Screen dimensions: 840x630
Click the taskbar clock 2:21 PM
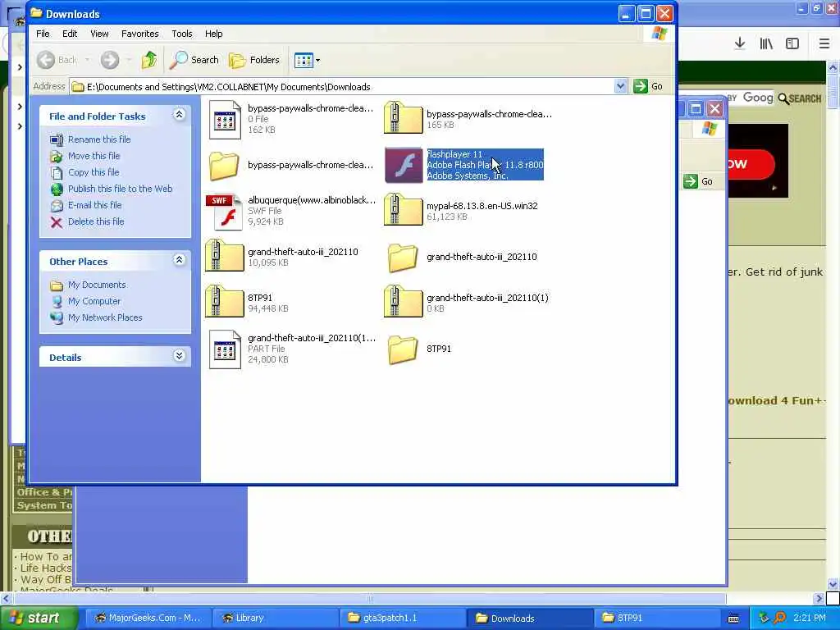[810, 618]
